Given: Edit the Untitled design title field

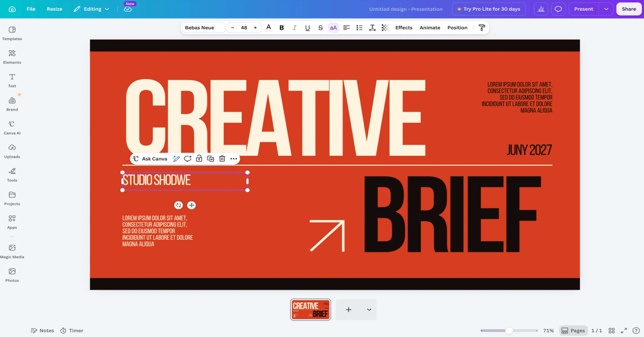Looking at the screenshot, I should (406, 9).
